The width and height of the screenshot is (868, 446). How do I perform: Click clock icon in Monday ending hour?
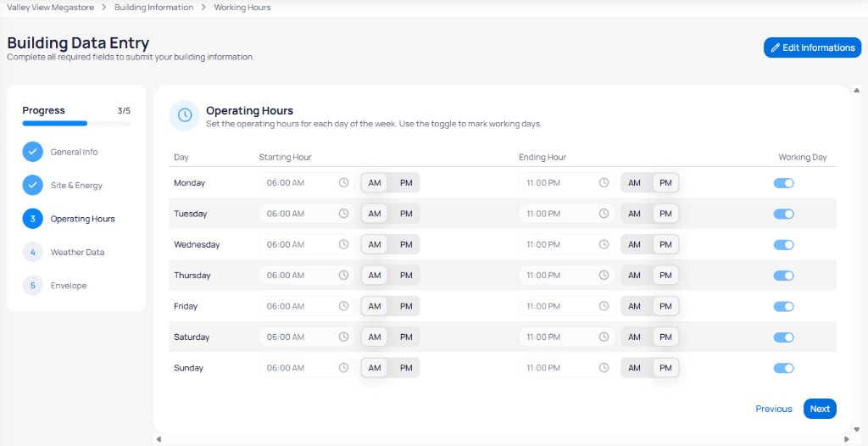click(x=604, y=182)
